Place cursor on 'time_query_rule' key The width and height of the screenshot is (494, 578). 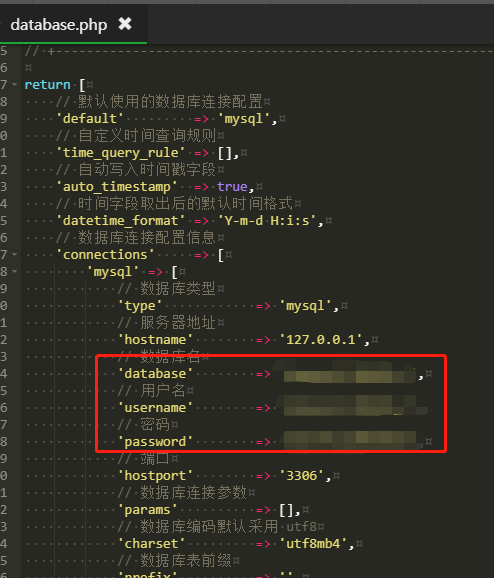click(120, 153)
